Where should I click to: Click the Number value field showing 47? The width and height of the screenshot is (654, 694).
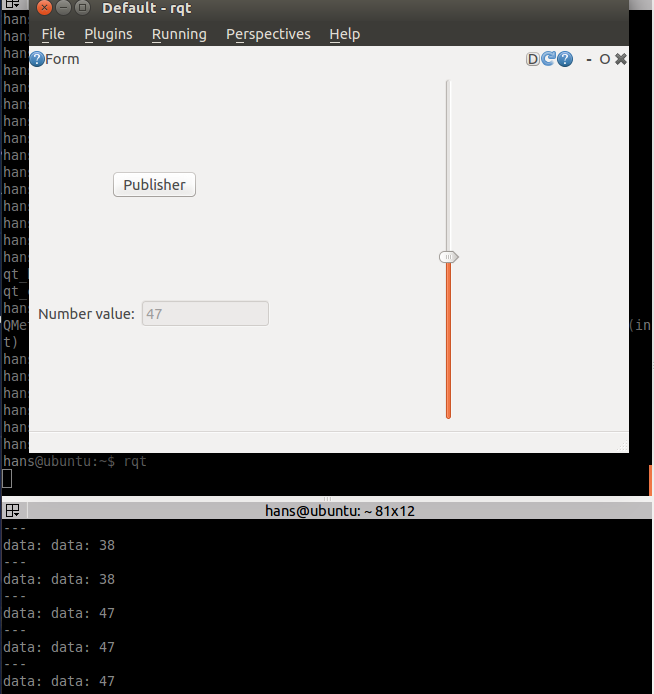click(205, 314)
